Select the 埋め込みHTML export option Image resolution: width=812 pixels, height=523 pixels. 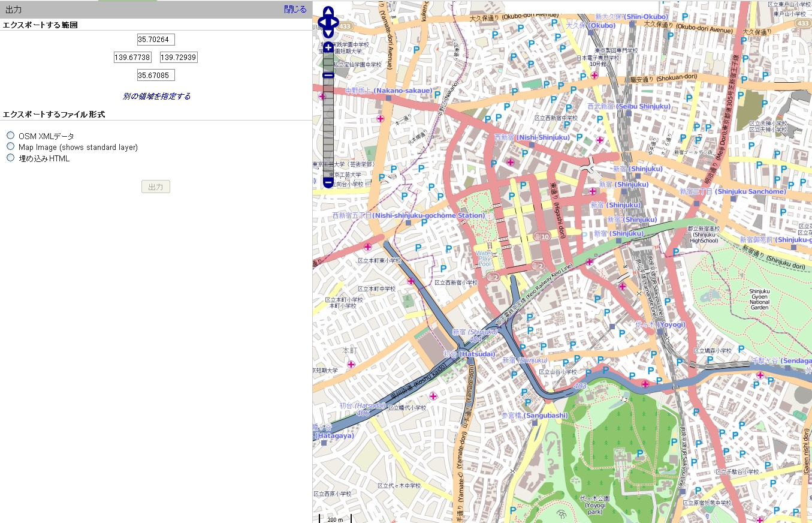pos(10,157)
